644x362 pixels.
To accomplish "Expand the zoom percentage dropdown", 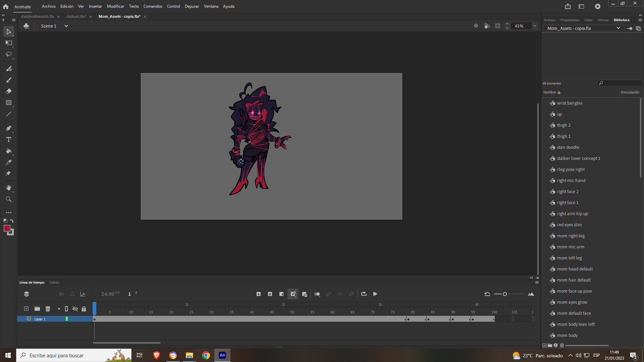I will tap(535, 26).
